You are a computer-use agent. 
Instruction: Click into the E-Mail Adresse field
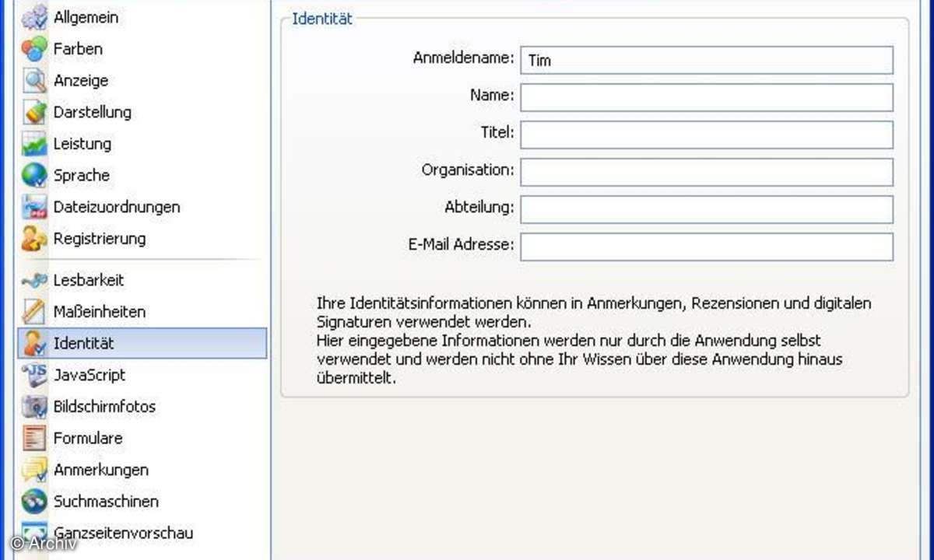pyautogui.click(x=707, y=247)
